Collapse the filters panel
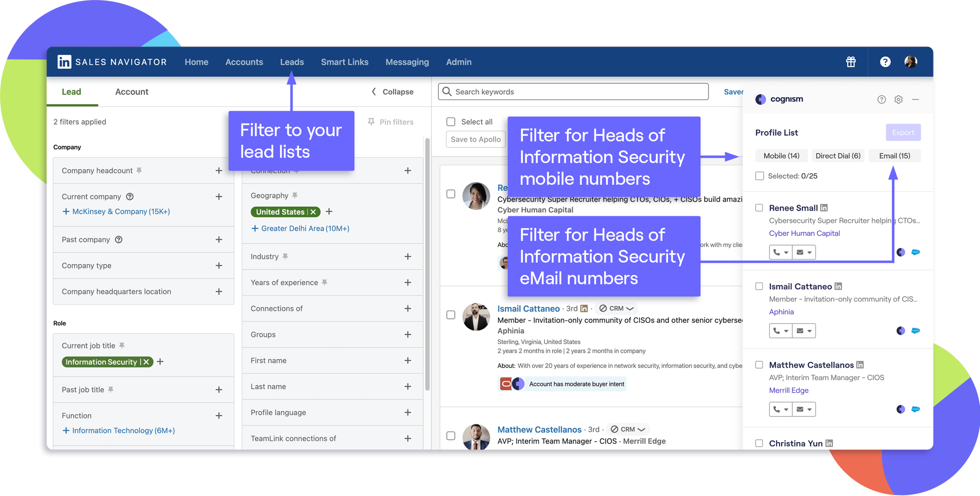Image resolution: width=980 pixels, height=496 pixels. [x=392, y=92]
